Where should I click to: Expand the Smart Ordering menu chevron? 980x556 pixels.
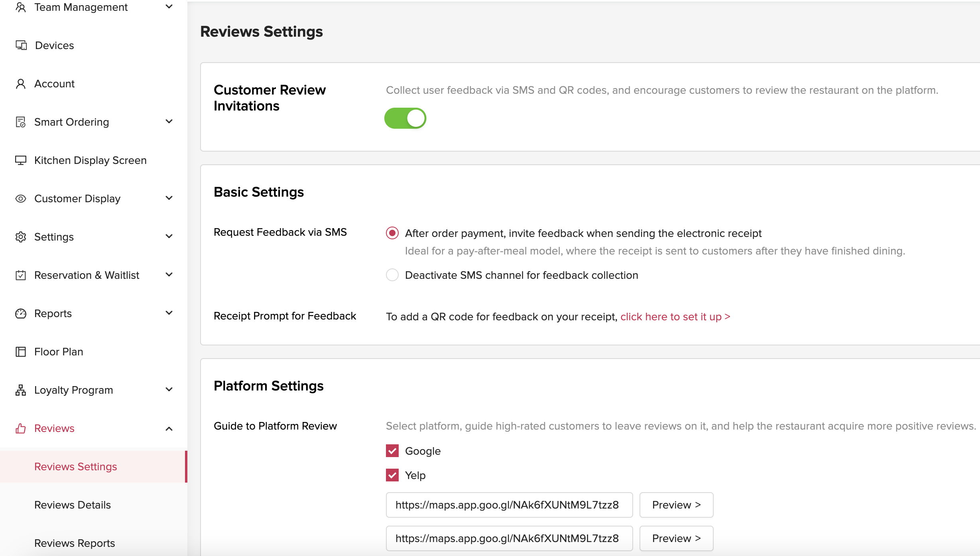(x=169, y=122)
